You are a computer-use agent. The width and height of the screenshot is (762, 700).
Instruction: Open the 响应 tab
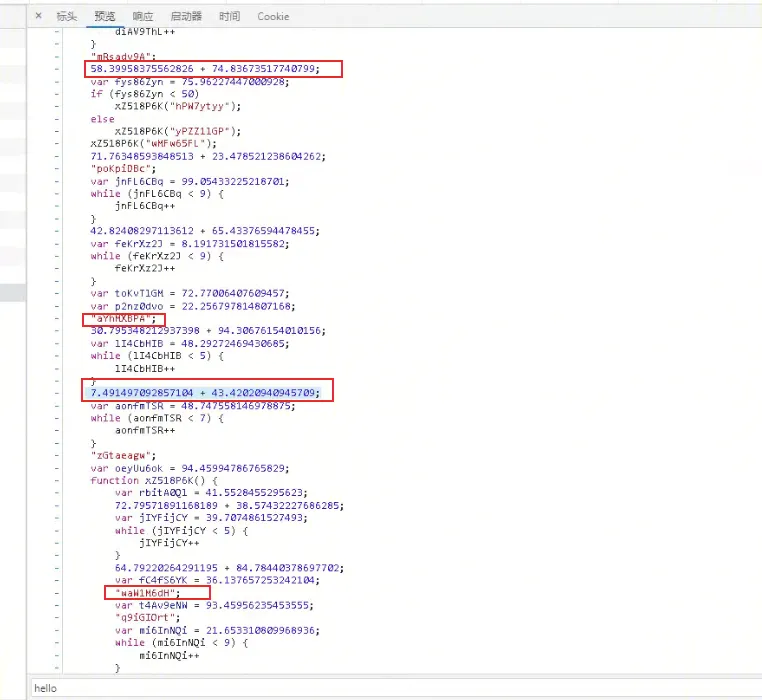coord(143,16)
